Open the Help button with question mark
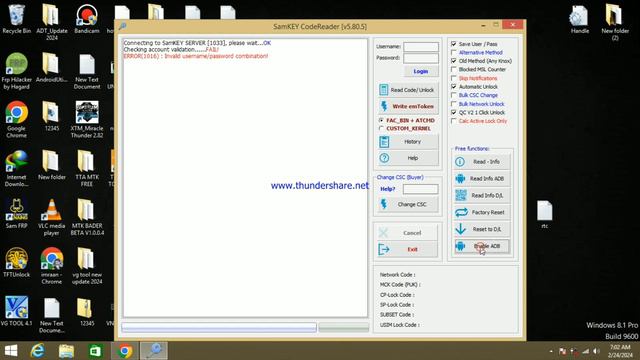The width and height of the screenshot is (640, 360). (408, 158)
